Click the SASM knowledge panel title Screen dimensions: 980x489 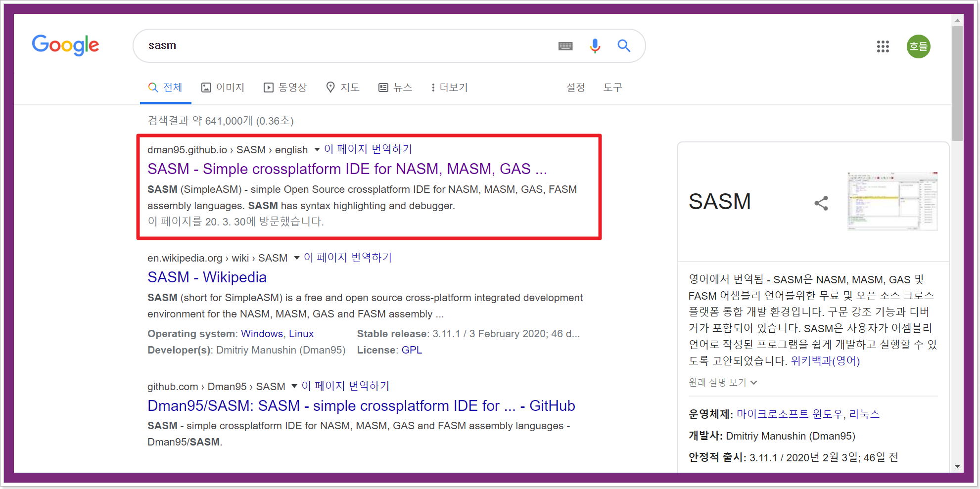point(720,202)
